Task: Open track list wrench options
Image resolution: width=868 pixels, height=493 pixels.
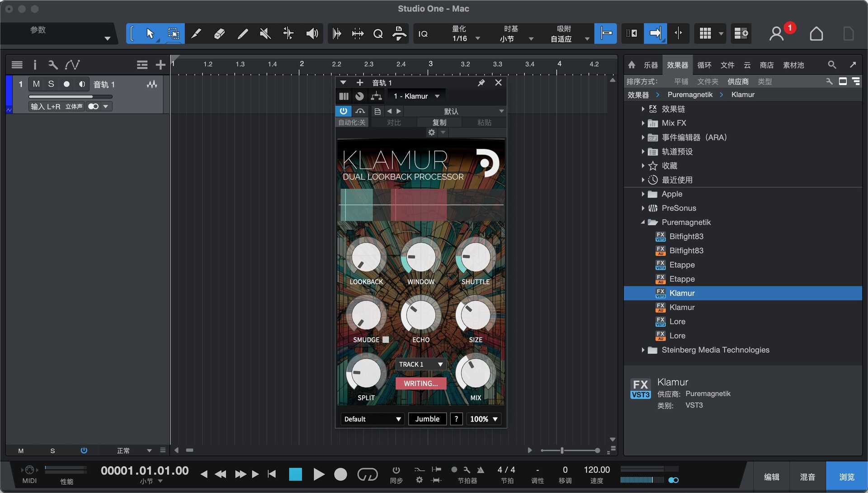Action: click(53, 65)
